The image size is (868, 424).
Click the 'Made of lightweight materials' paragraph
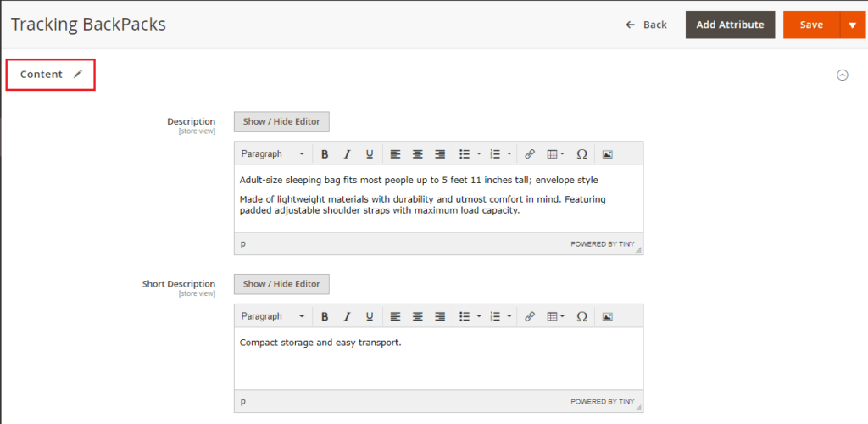tap(423, 205)
